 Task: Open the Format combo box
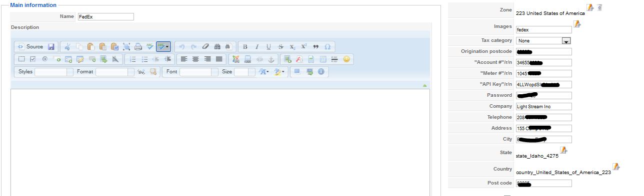click(115, 72)
